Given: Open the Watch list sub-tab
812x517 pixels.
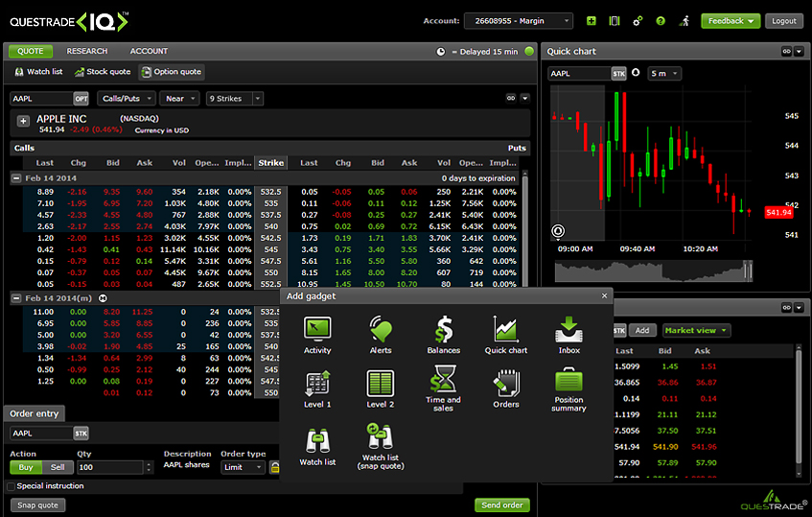Looking at the screenshot, I should 39,72.
